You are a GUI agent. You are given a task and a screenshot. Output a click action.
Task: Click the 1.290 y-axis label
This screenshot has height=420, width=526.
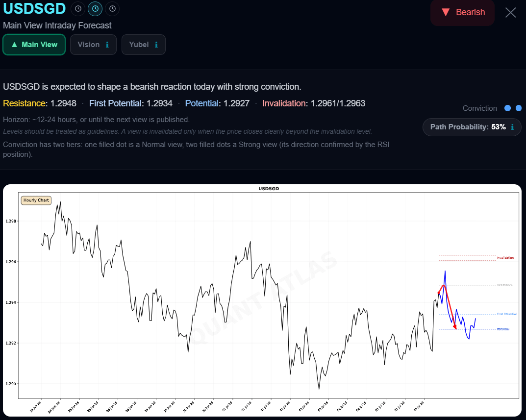click(x=10, y=384)
